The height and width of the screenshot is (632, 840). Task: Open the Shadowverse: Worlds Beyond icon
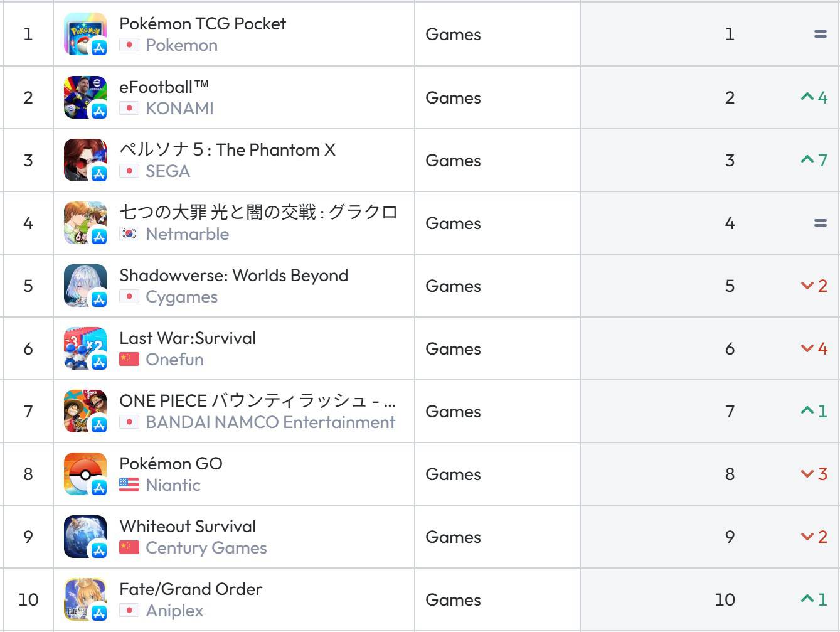click(85, 286)
